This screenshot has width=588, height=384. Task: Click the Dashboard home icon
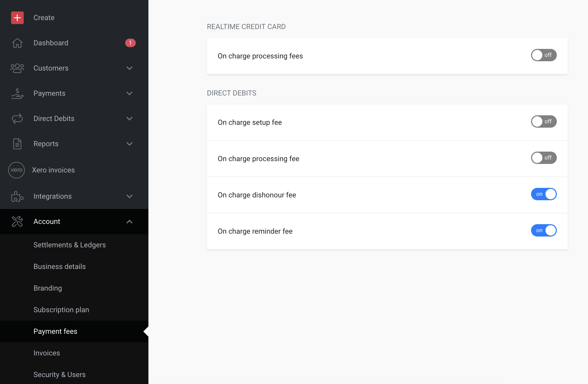pyautogui.click(x=17, y=43)
